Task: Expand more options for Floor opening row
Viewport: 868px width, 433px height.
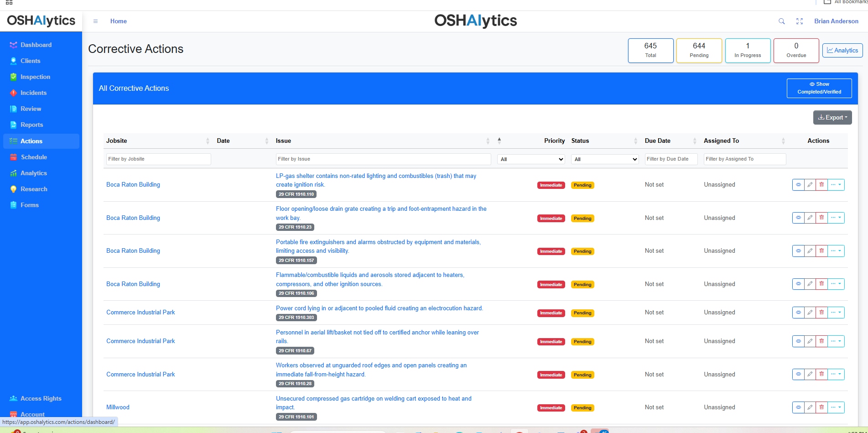Action: [836, 218]
